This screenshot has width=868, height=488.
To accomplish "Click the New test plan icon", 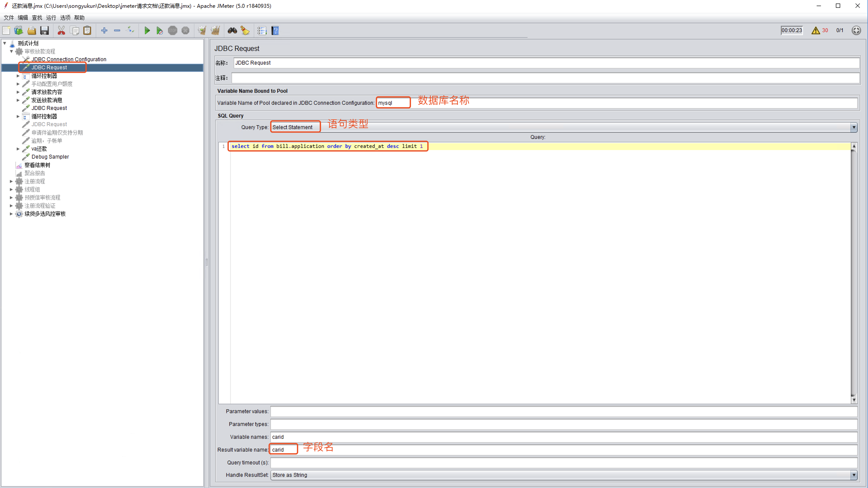I will pyautogui.click(x=6, y=31).
